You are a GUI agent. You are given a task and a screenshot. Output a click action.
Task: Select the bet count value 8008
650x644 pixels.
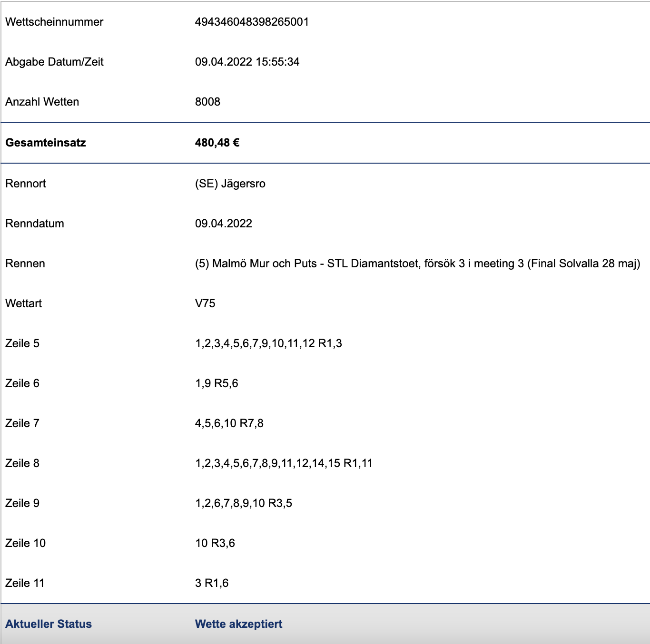pyautogui.click(x=207, y=102)
